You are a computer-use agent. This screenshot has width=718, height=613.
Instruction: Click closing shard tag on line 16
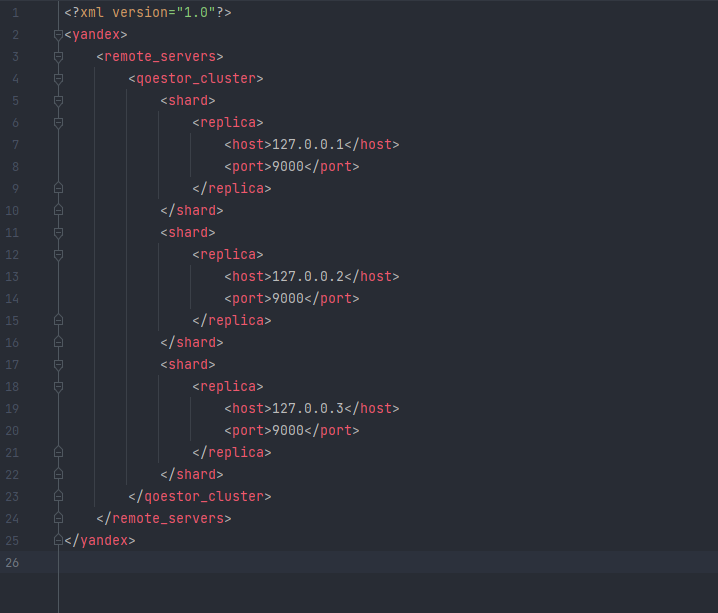pyautogui.click(x=192, y=342)
